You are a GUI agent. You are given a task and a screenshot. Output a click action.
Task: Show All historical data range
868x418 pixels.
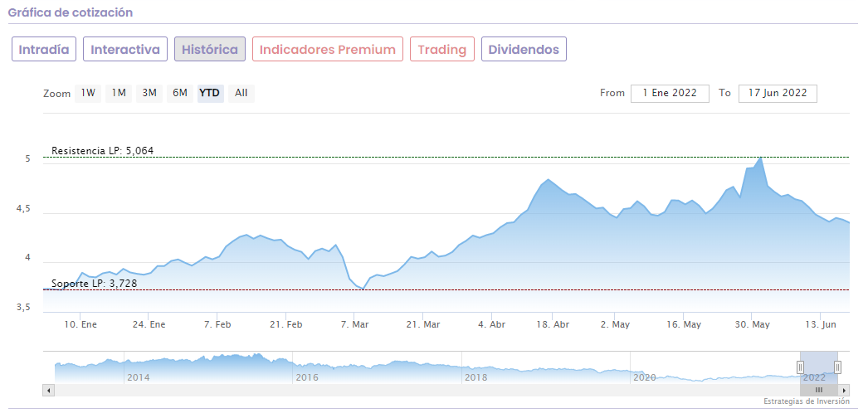[x=241, y=93]
